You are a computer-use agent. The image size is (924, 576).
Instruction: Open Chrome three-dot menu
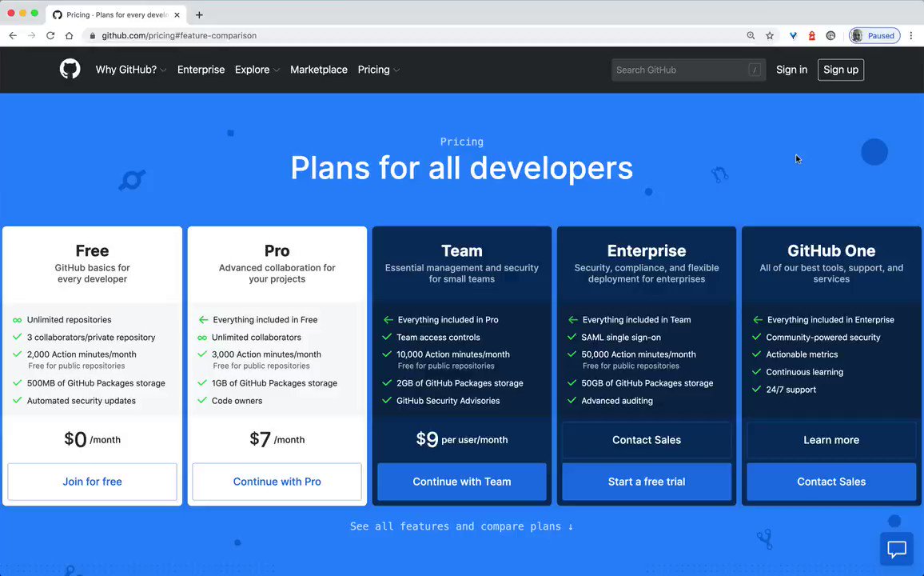911,35
